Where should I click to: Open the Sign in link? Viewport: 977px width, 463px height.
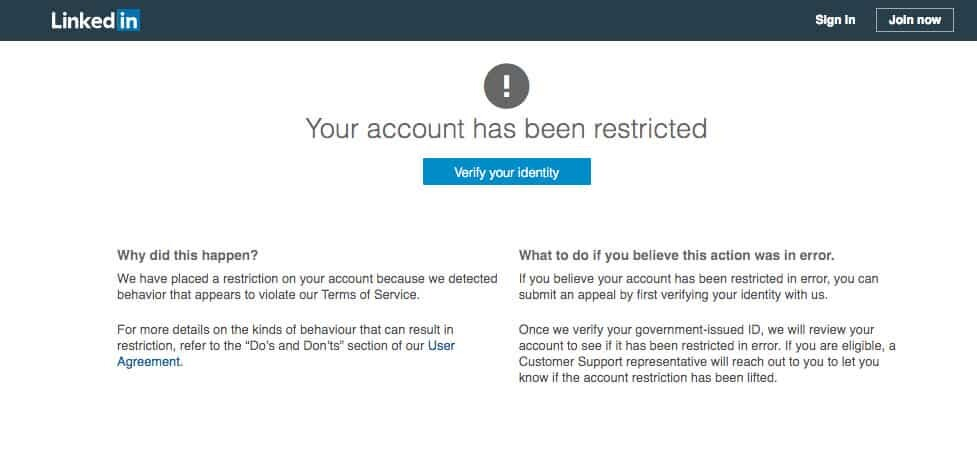(x=835, y=20)
